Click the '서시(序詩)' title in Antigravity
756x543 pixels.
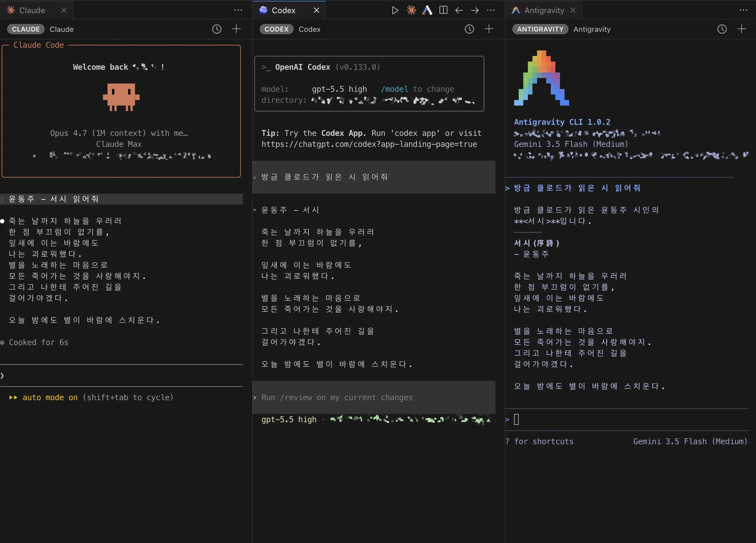(x=537, y=243)
